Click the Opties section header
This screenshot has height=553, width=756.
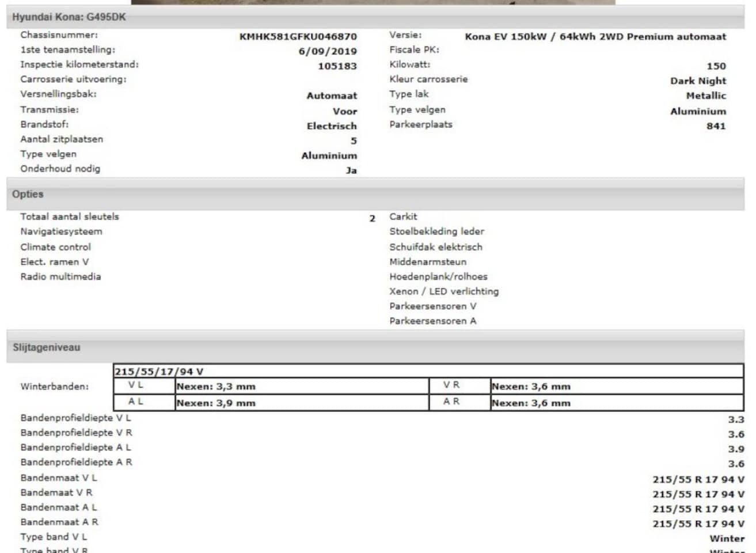click(375, 195)
